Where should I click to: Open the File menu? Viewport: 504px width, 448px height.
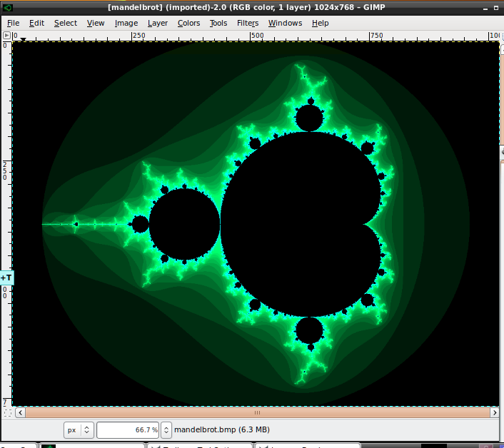(x=13, y=23)
